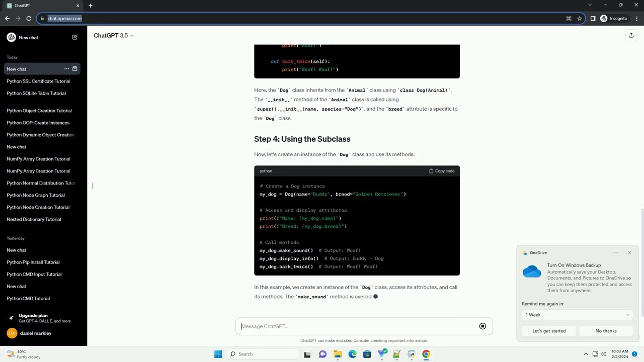
Task: Select the ChatGPT browser tab
Action: 42,6
